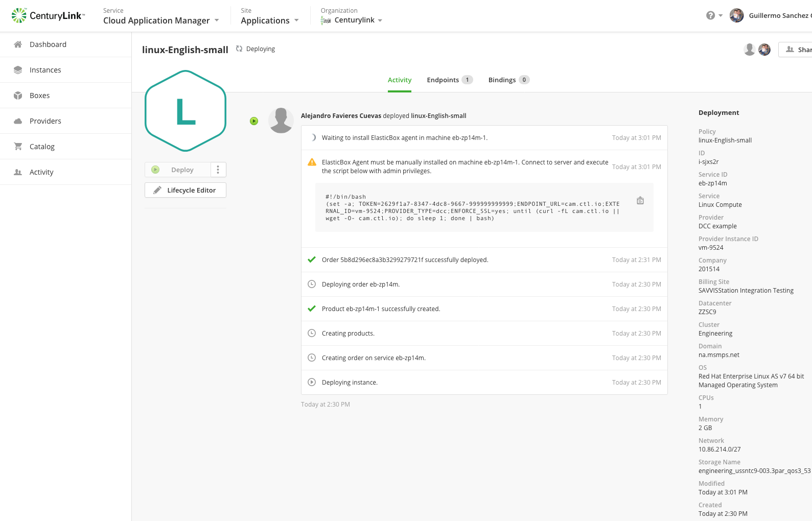This screenshot has width=812, height=521.
Task: Click clock icon next to Creating products
Action: 312,333
